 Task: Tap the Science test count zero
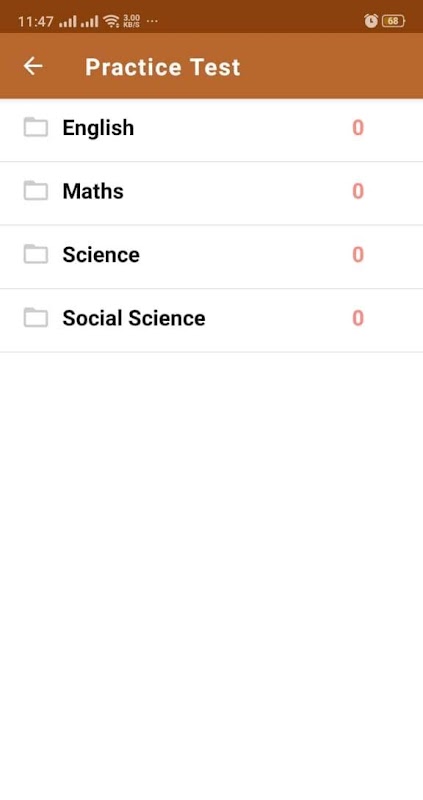pos(358,255)
